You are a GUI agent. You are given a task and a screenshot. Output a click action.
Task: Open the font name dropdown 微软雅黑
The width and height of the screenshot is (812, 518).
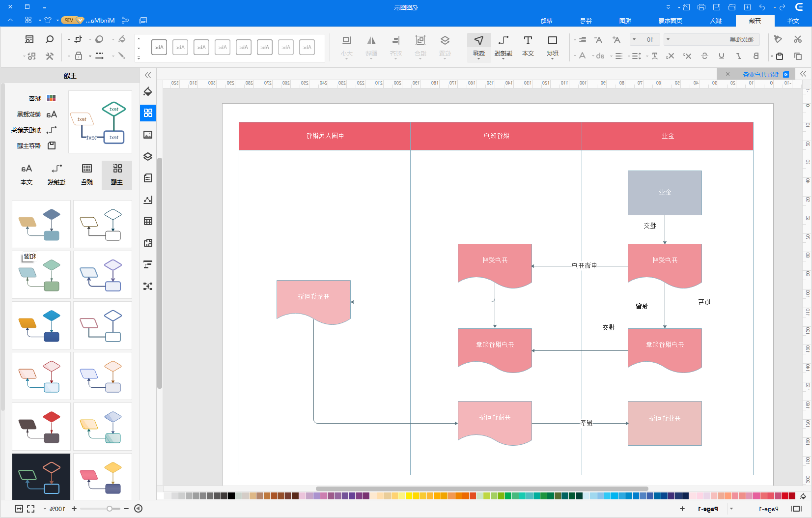point(712,39)
